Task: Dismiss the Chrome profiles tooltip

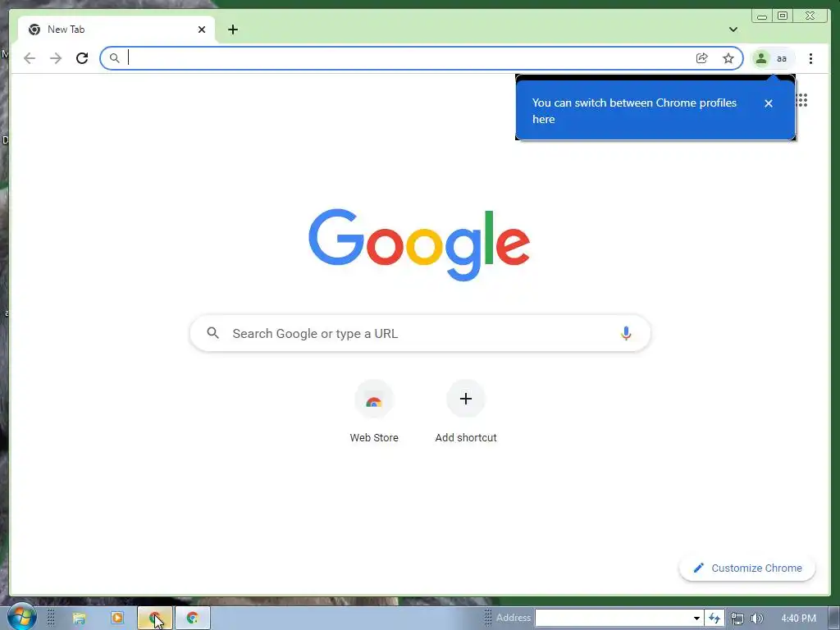Action: [x=768, y=103]
